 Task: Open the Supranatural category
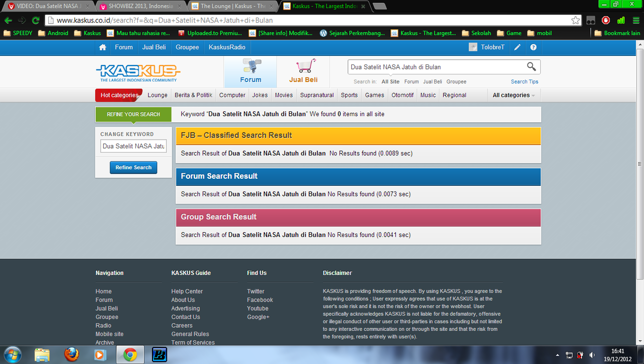(x=317, y=95)
